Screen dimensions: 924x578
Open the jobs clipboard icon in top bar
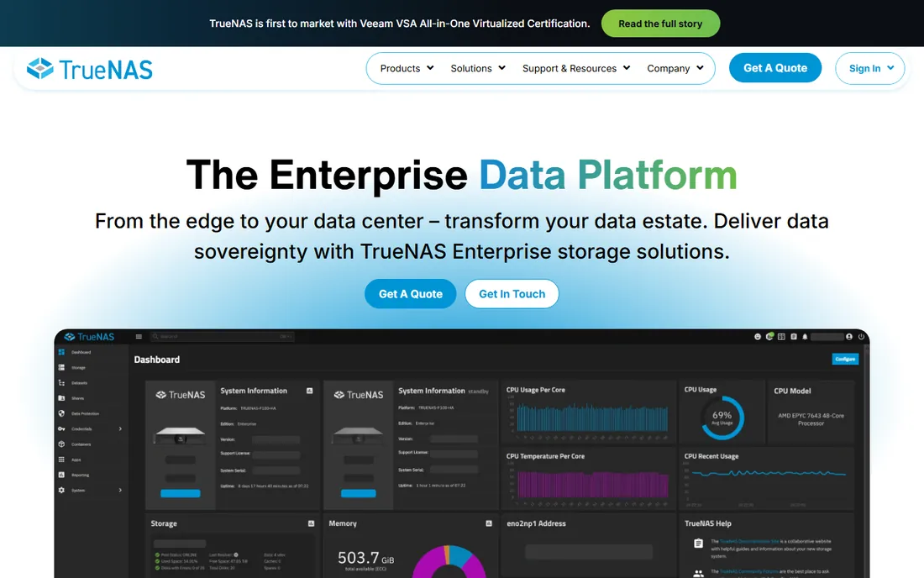click(794, 336)
